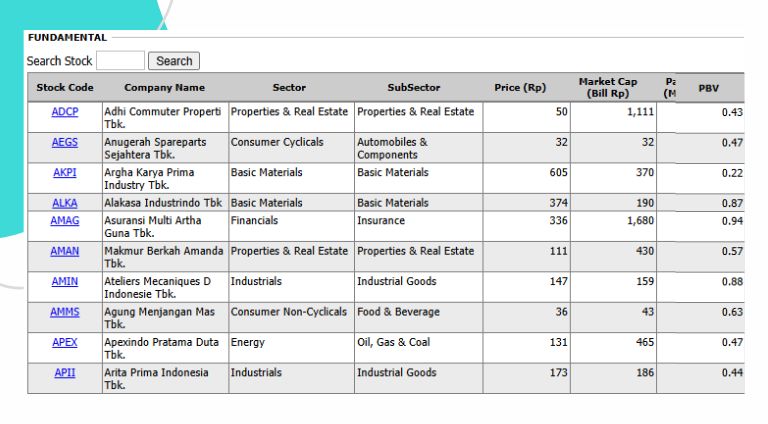This screenshot has height=424, width=768.
Task: Click the PBV value 0.44
Action: (732, 373)
